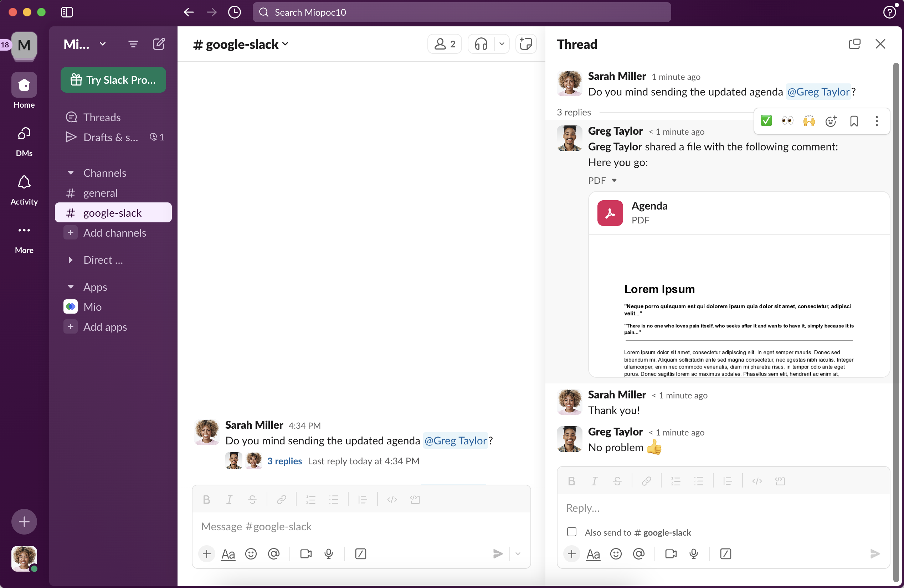Record an audio clip in the thread reply
Image resolution: width=904 pixels, height=588 pixels.
694,553
